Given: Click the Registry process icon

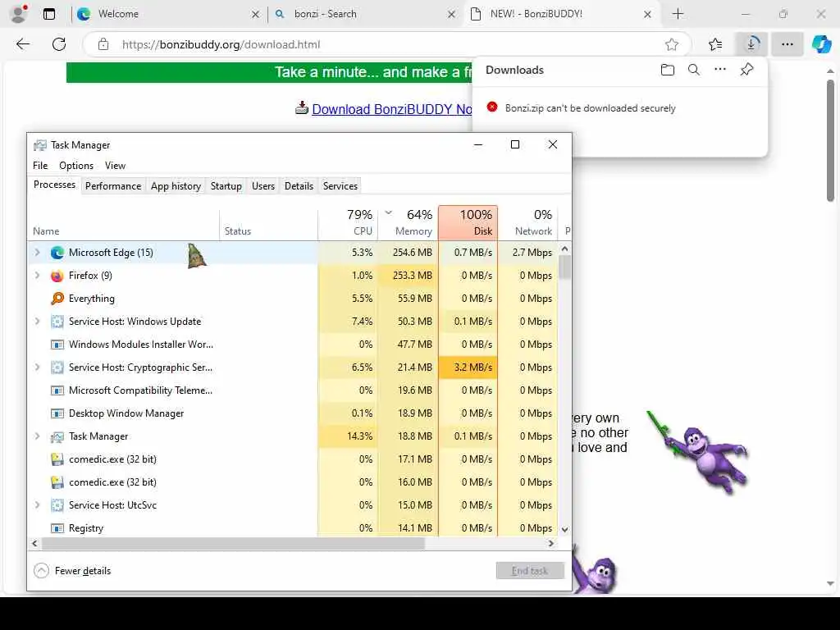Looking at the screenshot, I should click(57, 528).
